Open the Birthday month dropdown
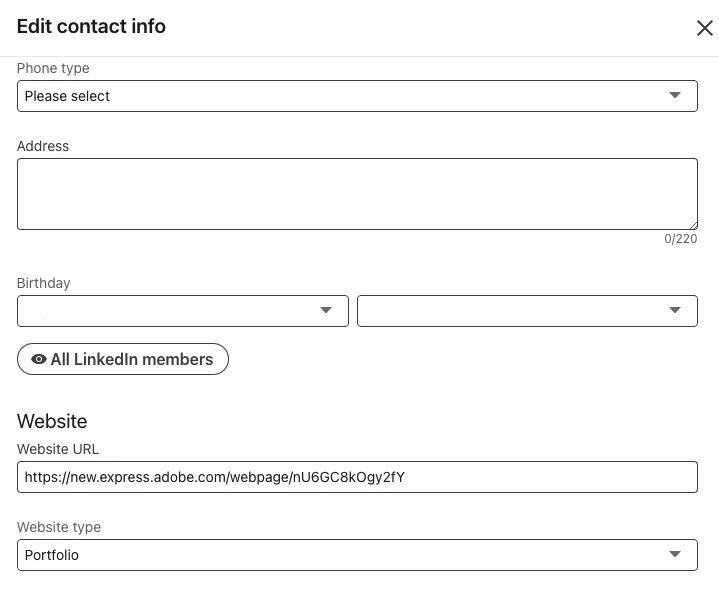Viewport: 719px width, 594px height. click(170, 311)
